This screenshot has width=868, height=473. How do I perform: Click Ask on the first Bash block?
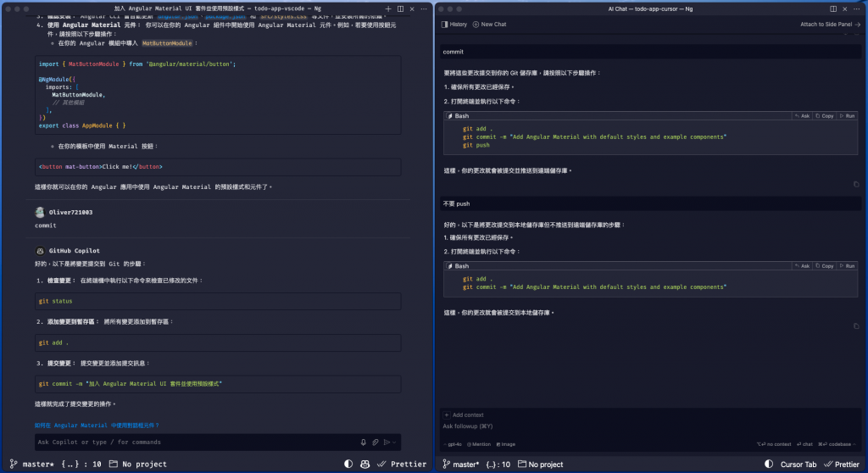pos(802,116)
